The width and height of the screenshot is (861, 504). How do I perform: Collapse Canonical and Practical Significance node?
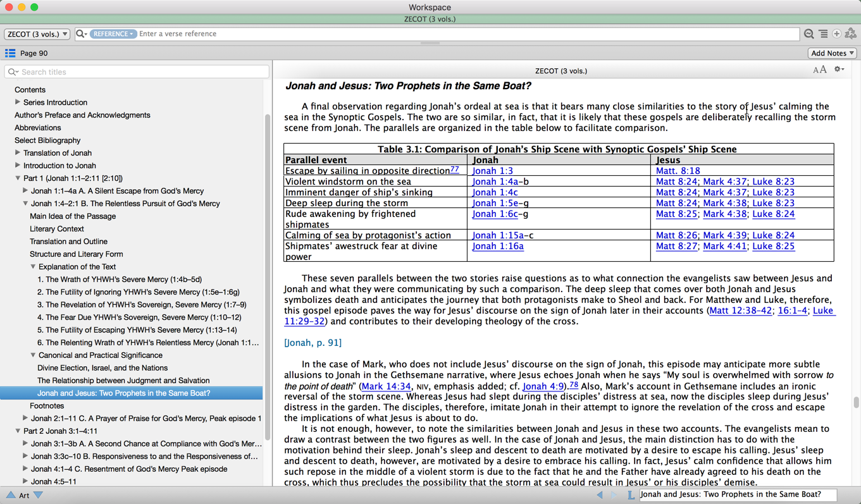tap(33, 355)
